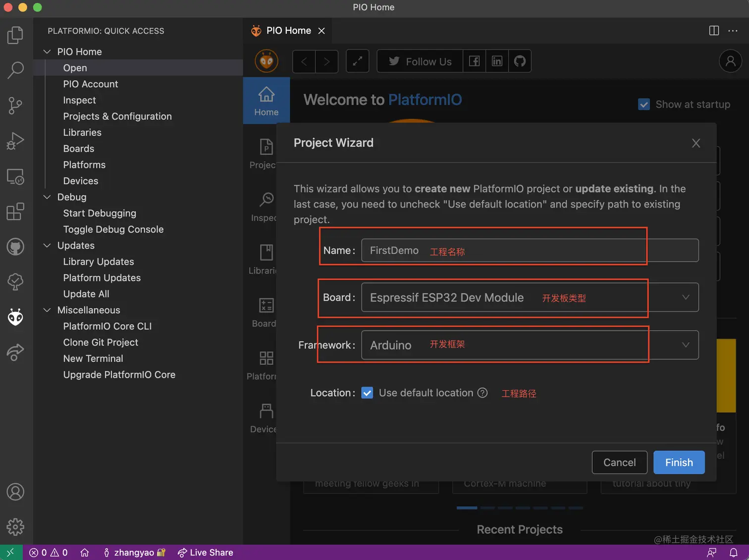Split the editor layout
Image resolution: width=749 pixels, height=560 pixels.
714,31
